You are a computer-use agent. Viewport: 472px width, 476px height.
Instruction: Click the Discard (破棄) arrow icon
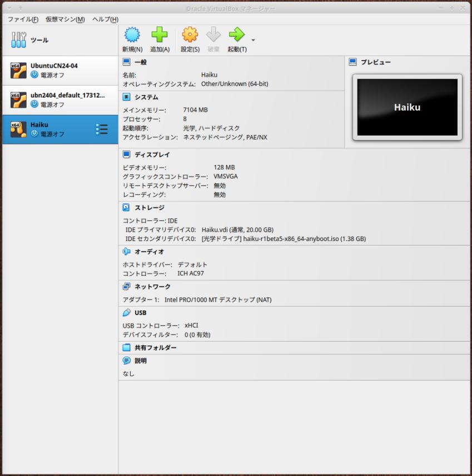213,34
